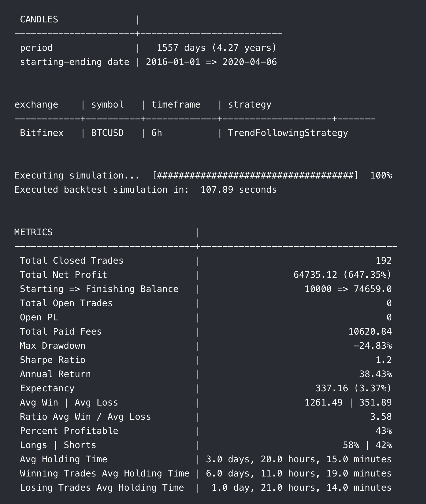Click the Total Closed Trades value 192

coord(383,261)
